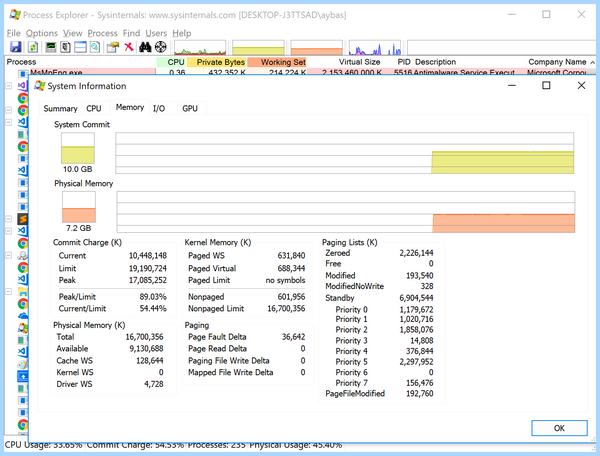Click the System Commit 10.0 GB gauge
Screen dimensions: 600x456
(78, 148)
